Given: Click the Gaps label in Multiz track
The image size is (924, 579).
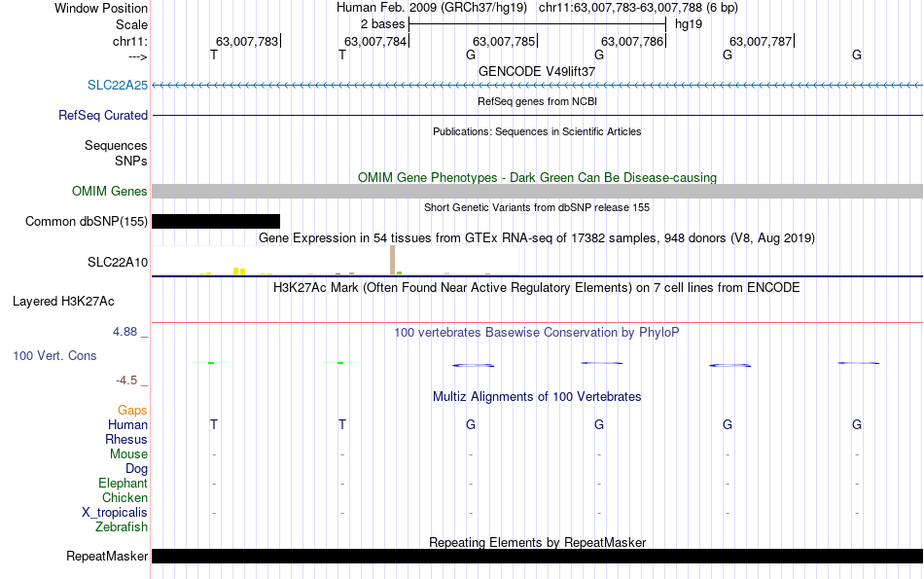Looking at the screenshot, I should (132, 410).
